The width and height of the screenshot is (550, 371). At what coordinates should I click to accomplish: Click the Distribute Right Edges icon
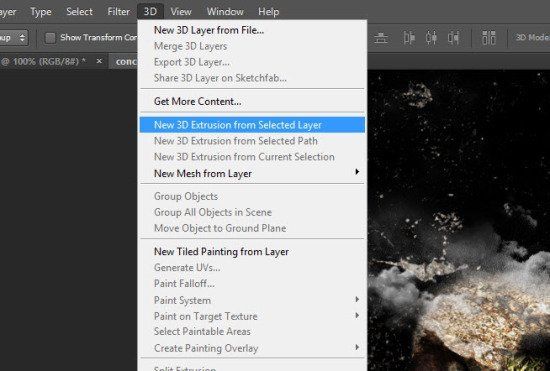coord(453,38)
